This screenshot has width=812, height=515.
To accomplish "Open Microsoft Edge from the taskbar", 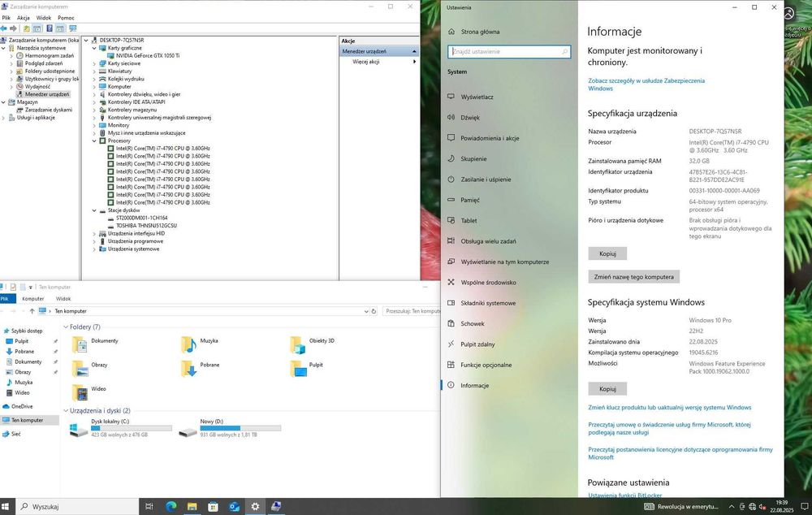I will pos(171,507).
